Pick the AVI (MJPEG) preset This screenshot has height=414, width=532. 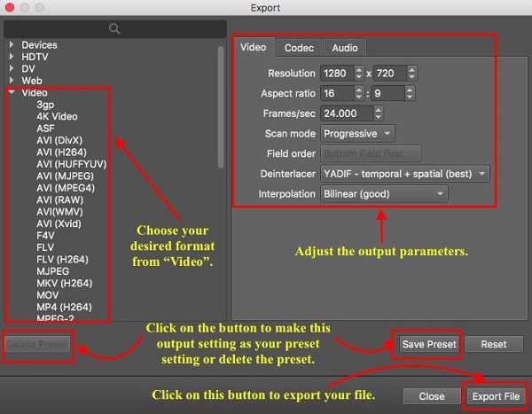pos(65,176)
